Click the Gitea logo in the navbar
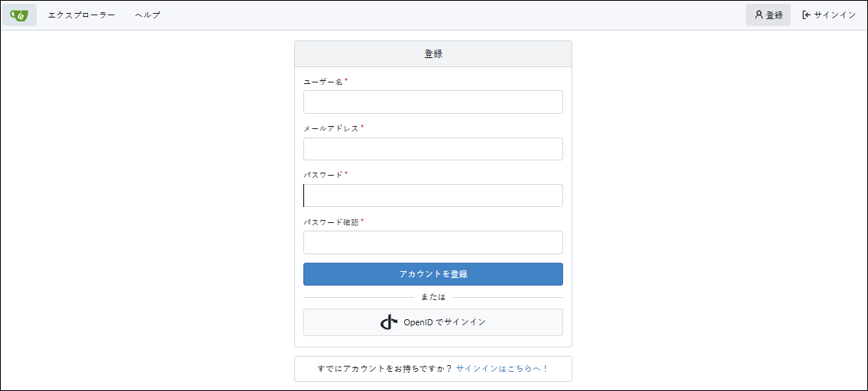This screenshot has width=868, height=391. [x=19, y=15]
